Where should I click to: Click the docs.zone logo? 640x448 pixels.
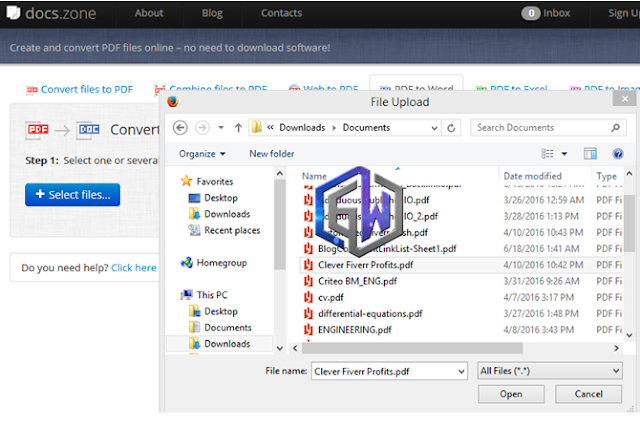(51, 13)
